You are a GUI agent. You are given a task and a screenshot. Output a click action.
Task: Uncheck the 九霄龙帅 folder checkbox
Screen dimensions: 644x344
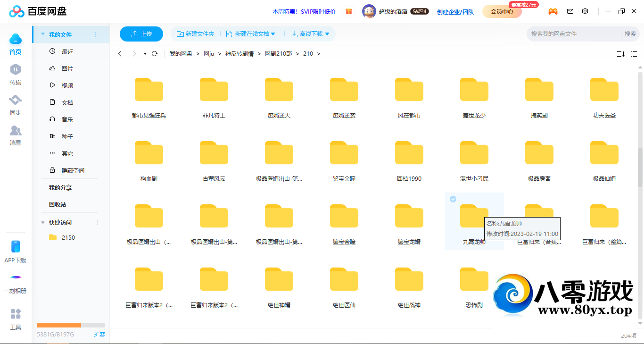click(x=453, y=199)
